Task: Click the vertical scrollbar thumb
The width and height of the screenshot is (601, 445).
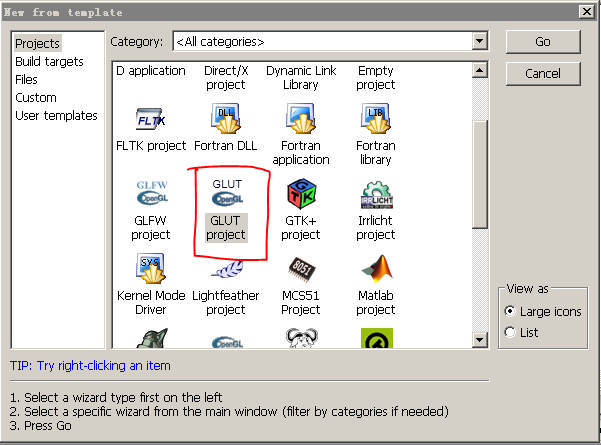Action: coord(479,174)
